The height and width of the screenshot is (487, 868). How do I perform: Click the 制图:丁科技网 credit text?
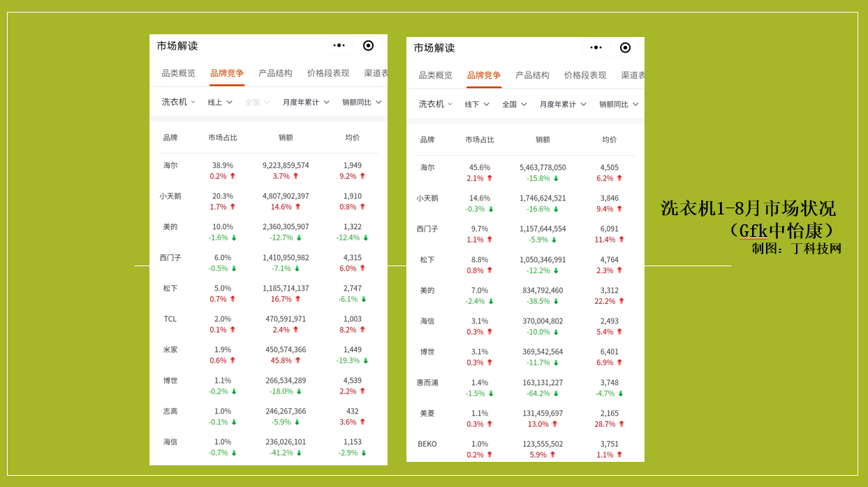[x=797, y=248]
